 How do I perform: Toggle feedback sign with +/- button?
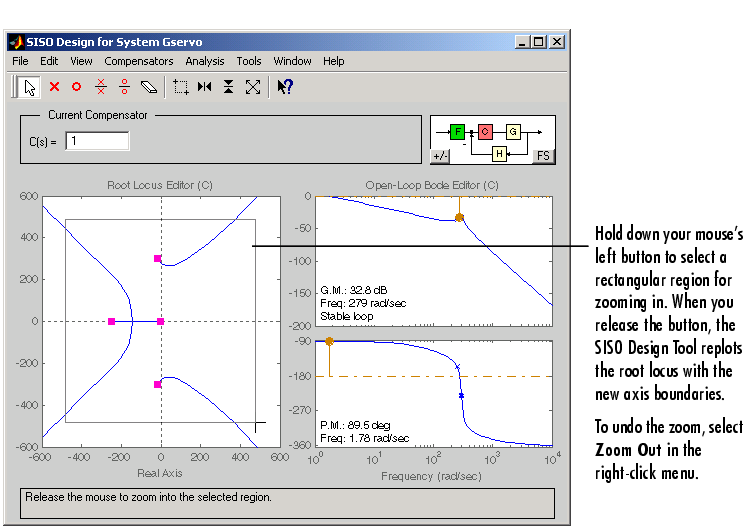point(440,156)
